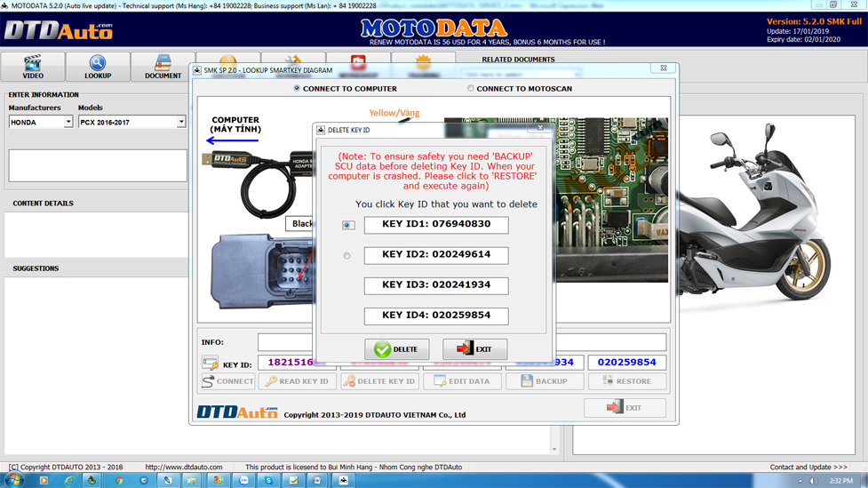Switch to the MOTODATA motorcycle taskbar icon
The image size is (868, 488).
pyautogui.click(x=343, y=480)
